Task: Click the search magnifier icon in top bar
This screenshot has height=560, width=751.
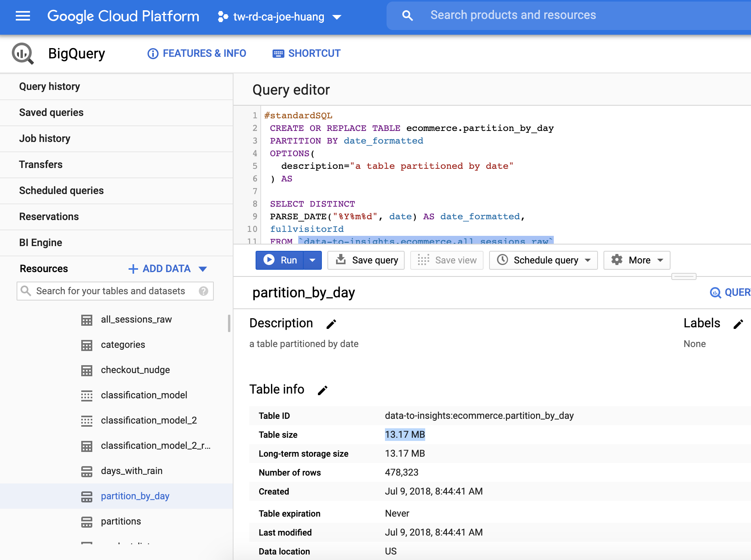Action: (x=407, y=16)
